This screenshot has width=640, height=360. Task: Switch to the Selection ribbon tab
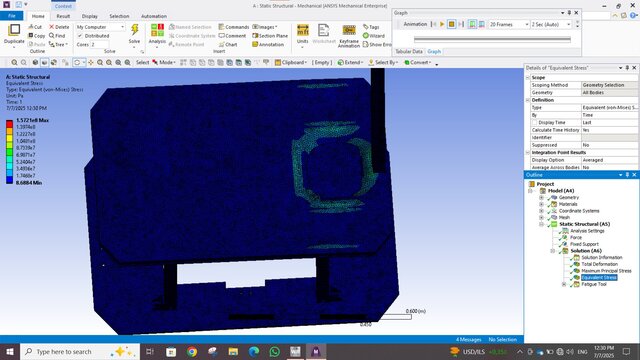[119, 16]
